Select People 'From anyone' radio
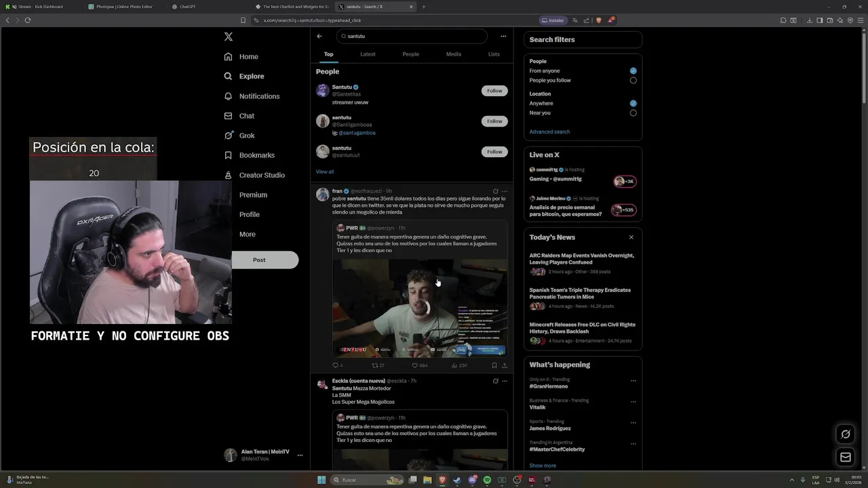 click(633, 70)
